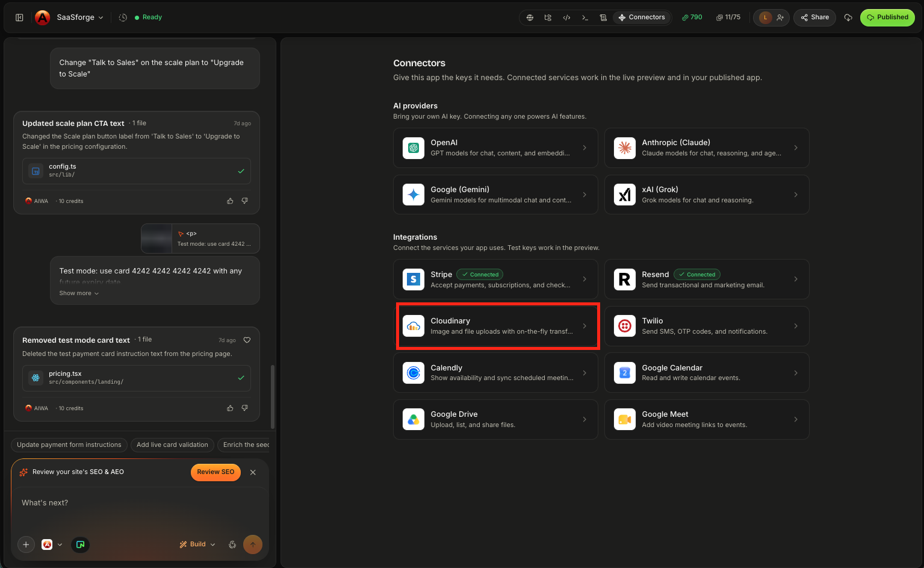Open the Twilio integration card
This screenshot has height=568, width=924.
[x=707, y=326]
